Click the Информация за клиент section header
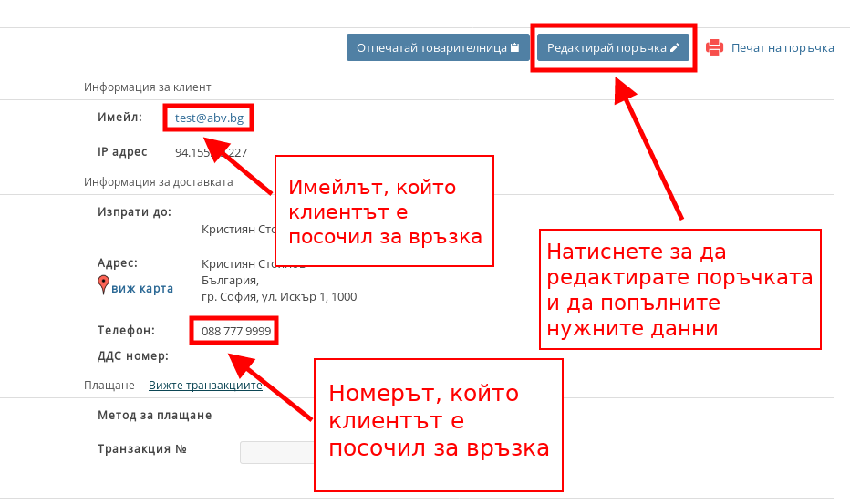 point(148,87)
